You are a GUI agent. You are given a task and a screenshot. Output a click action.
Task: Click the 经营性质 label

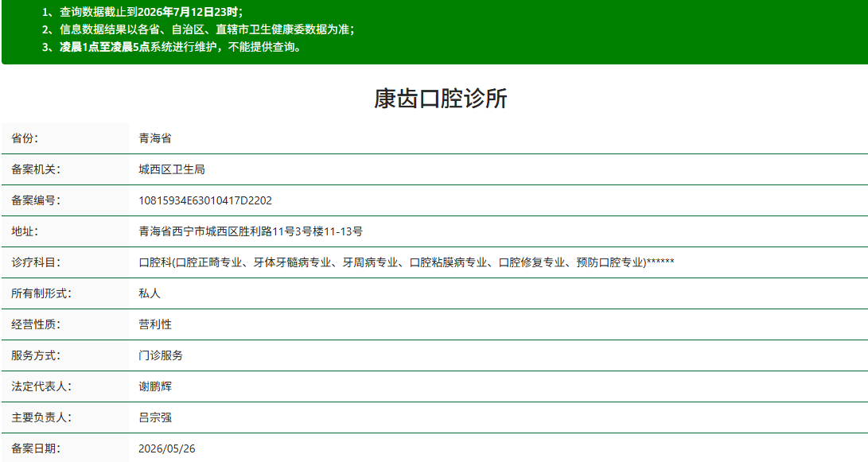(36, 324)
